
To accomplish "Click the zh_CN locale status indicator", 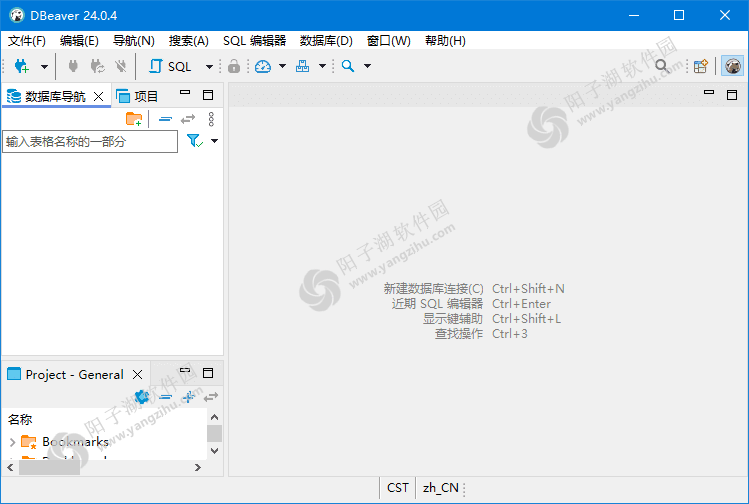I will point(440,488).
